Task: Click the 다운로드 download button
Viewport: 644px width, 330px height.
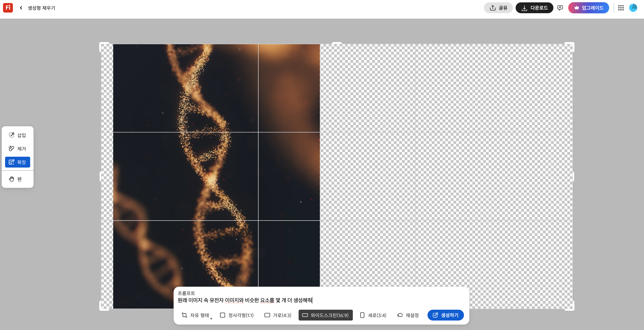Action: tap(534, 8)
